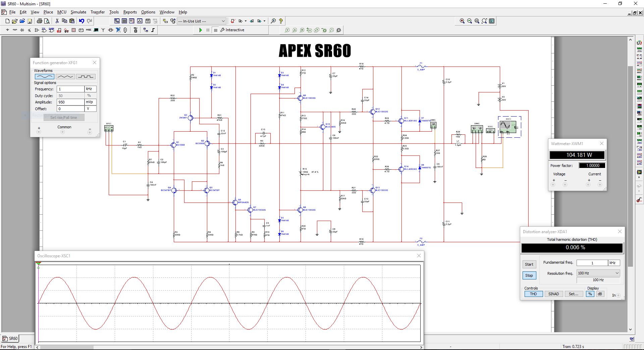This screenshot has height=350, width=644.
Task: Open Offset V unit selector
Action: pyautogui.click(x=91, y=109)
